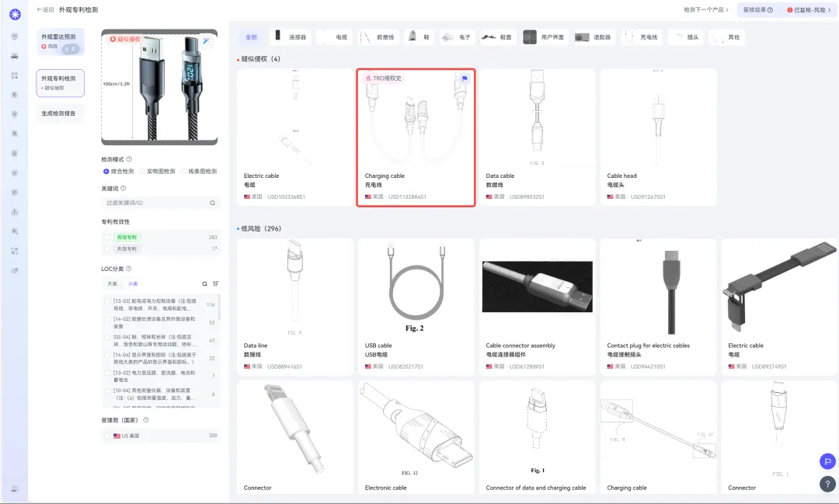
Task: Click the LOC list scrollbar
Action: [x=219, y=306]
